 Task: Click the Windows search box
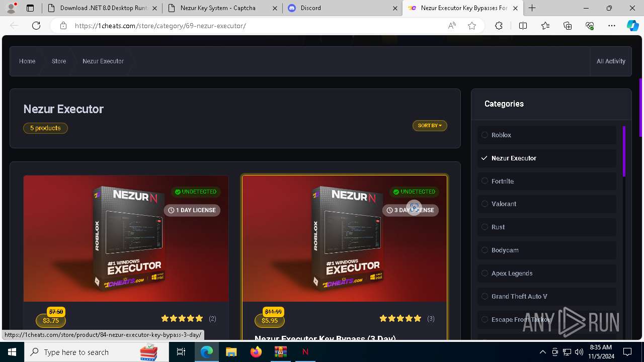[x=97, y=352]
